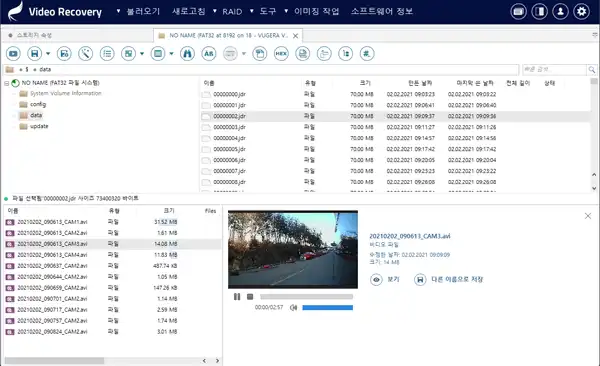Open the save icon's dropdown arrow
600x366 pixels.
48,54
